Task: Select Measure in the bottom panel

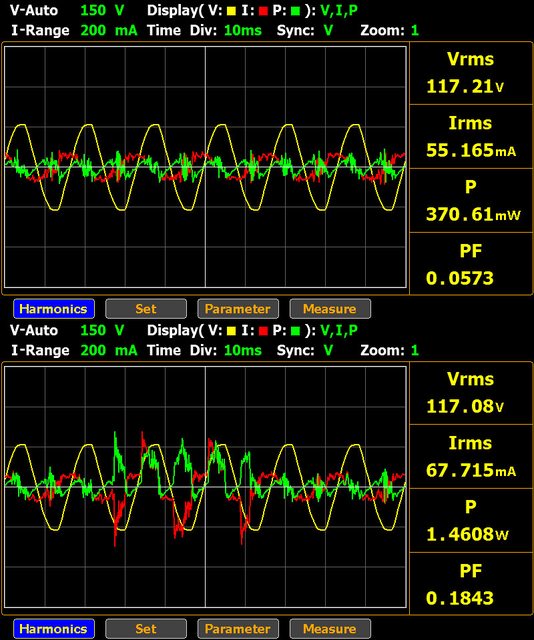Action: coord(330,629)
